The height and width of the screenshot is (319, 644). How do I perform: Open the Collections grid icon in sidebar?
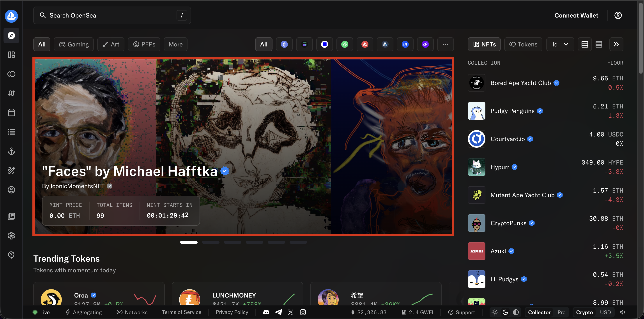pyautogui.click(x=11, y=55)
